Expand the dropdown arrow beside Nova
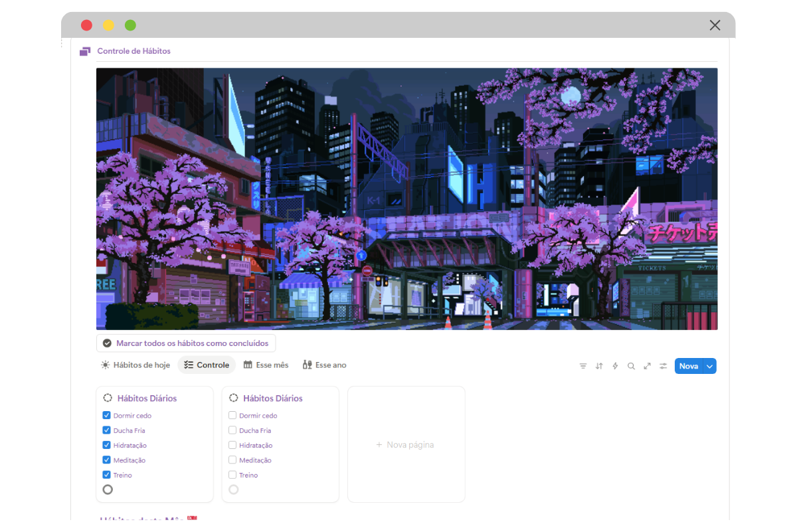Viewport: 797px width, 532px height. (710, 366)
